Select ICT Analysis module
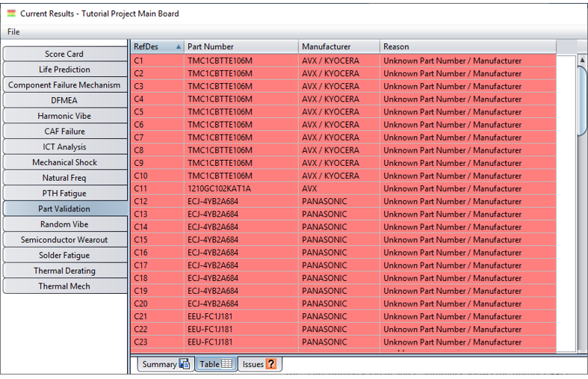 pyautogui.click(x=64, y=147)
